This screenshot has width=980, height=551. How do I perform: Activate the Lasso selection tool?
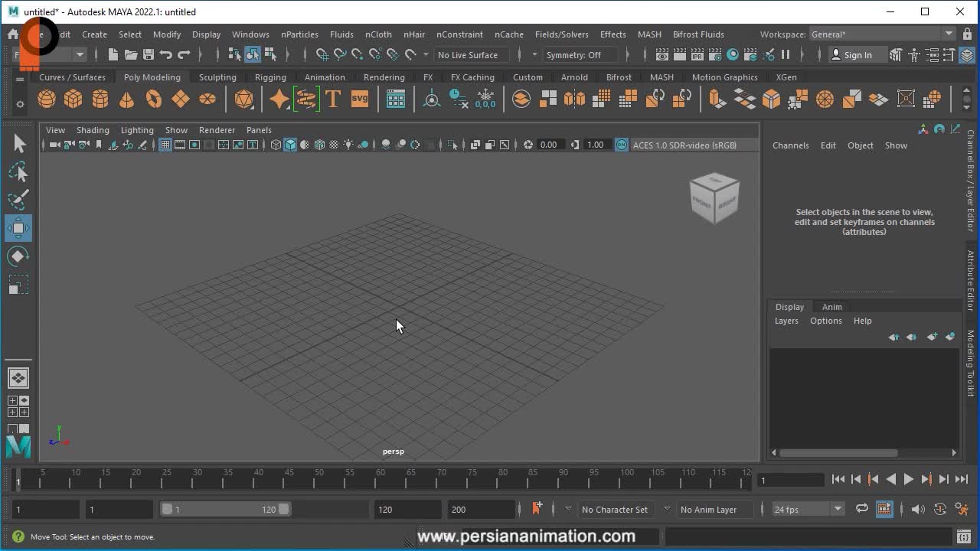click(18, 172)
